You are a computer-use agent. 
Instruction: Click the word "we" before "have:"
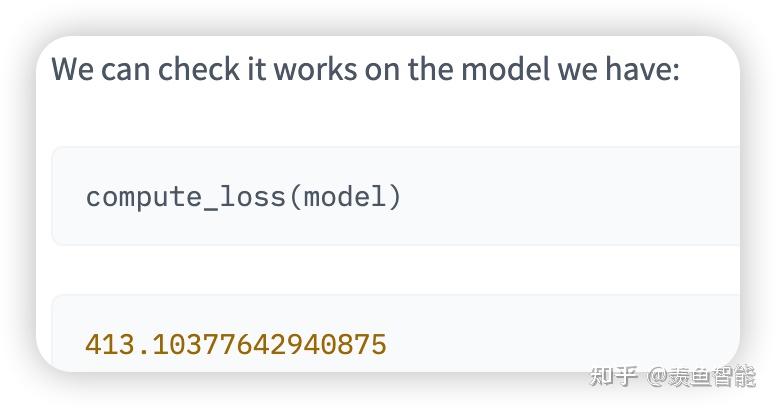point(578,70)
